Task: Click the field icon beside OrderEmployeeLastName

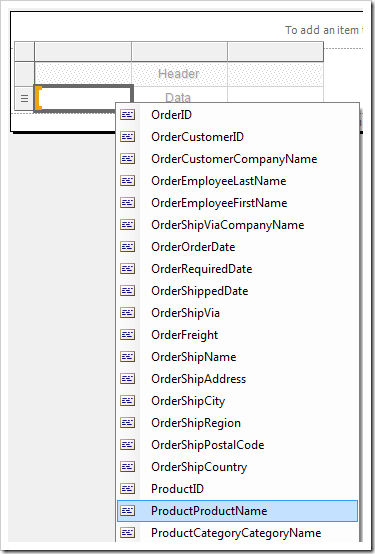Action: [128, 181]
